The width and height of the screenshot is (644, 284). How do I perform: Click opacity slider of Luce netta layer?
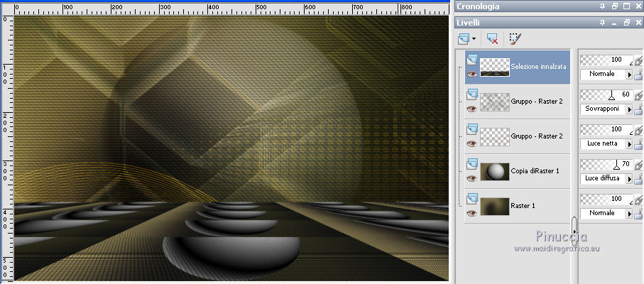click(606, 130)
